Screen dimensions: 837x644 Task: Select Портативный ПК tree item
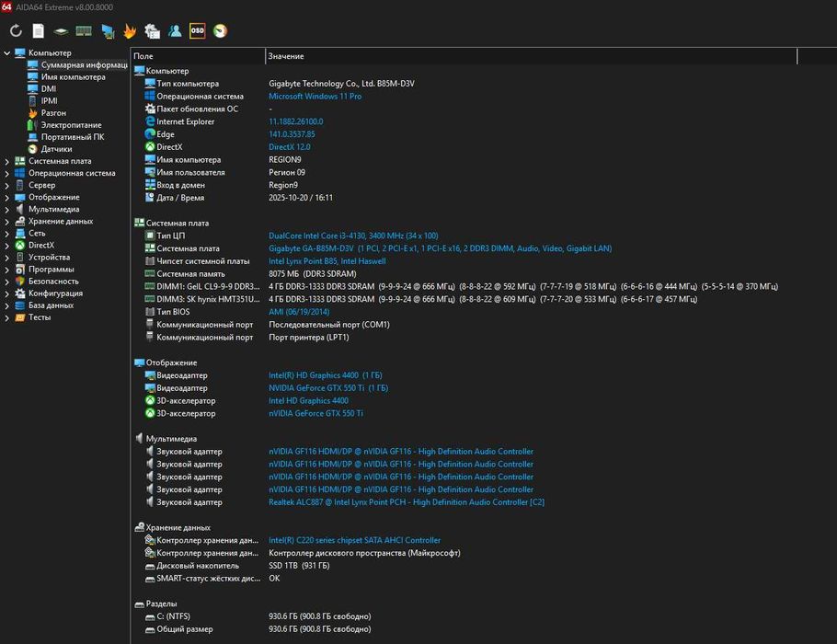click(73, 137)
